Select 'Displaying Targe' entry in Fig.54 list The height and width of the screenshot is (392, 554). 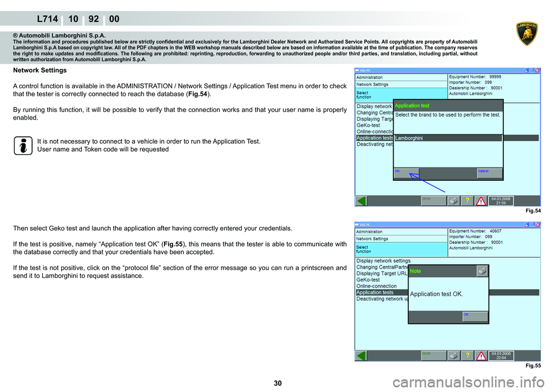[375, 119]
